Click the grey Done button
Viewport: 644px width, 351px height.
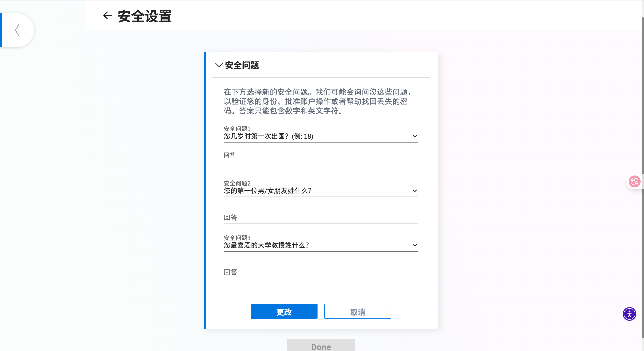point(321,346)
